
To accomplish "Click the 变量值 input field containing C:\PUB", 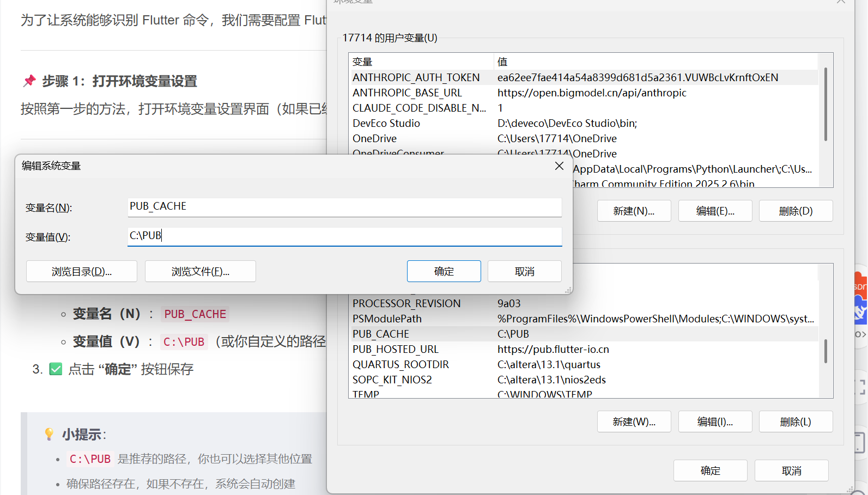I will pyautogui.click(x=344, y=236).
